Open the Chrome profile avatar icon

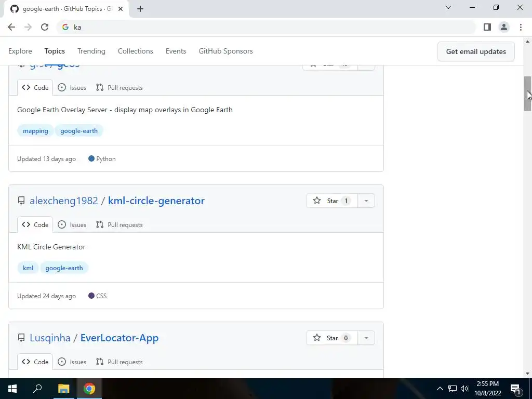click(504, 27)
